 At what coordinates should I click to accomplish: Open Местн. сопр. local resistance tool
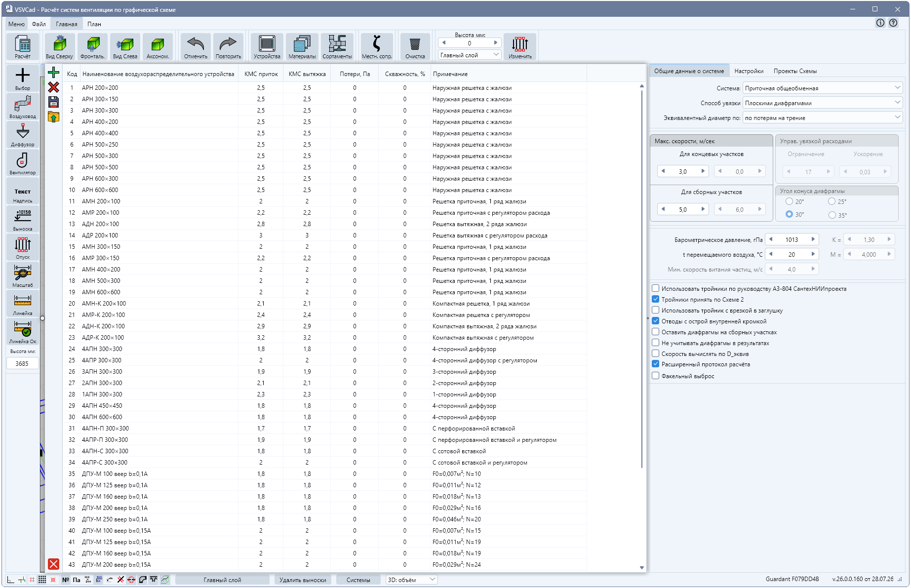[377, 47]
